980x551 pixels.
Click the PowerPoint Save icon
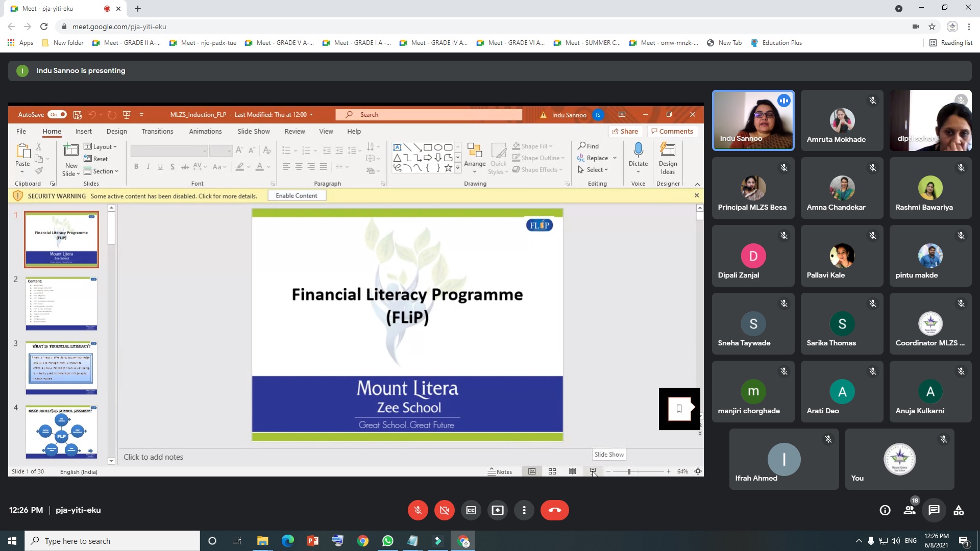78,115
